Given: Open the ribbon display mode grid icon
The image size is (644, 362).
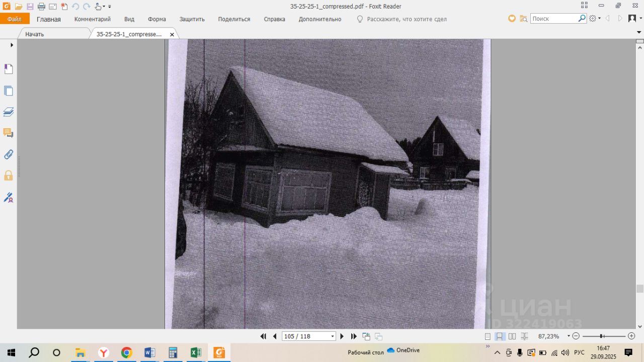Looking at the screenshot, I should (x=584, y=6).
